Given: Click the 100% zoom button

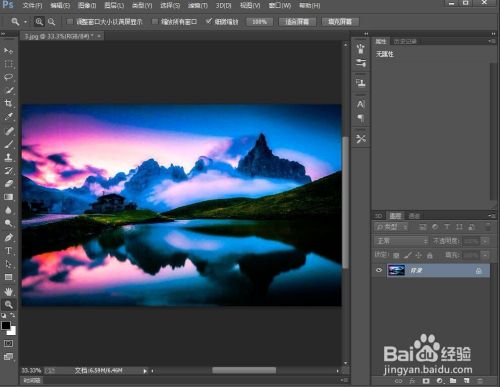Looking at the screenshot, I should click(259, 22).
